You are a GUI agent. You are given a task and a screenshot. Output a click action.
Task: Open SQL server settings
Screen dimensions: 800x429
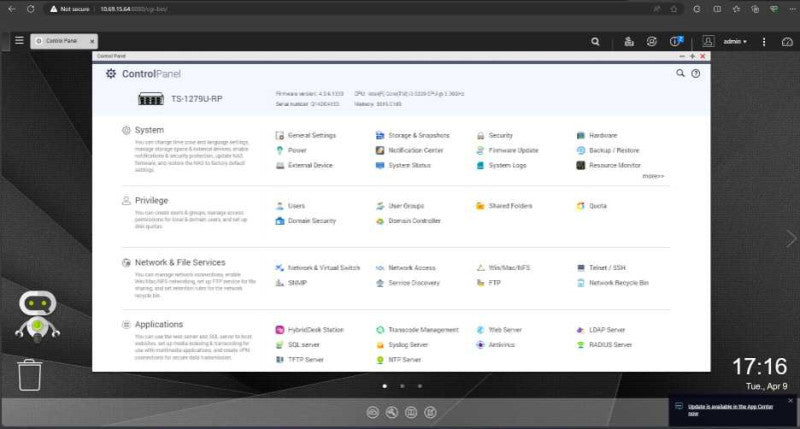pos(297,345)
